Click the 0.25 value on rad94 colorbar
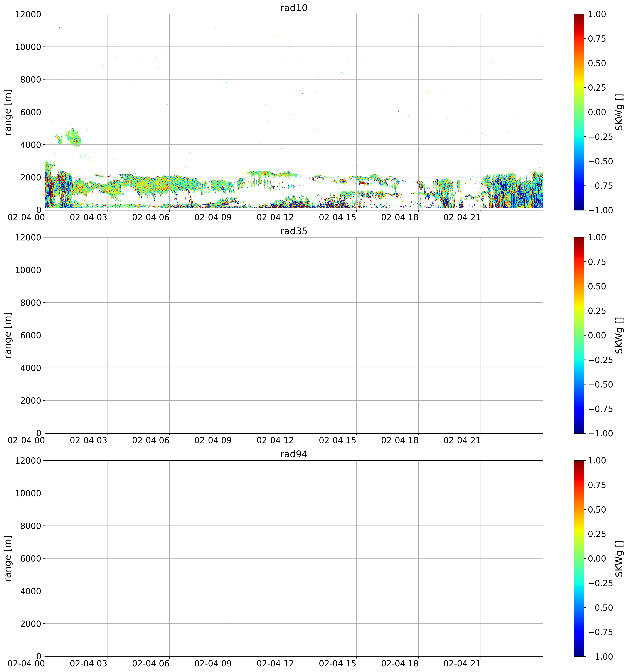Screen dimensions: 628x672 [x=597, y=534]
